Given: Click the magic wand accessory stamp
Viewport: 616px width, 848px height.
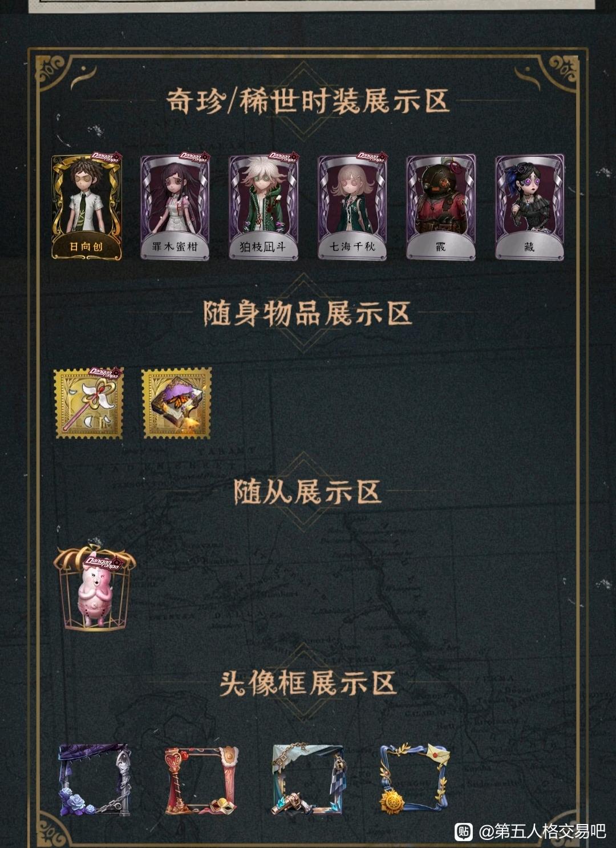Looking at the screenshot, I should point(88,403).
